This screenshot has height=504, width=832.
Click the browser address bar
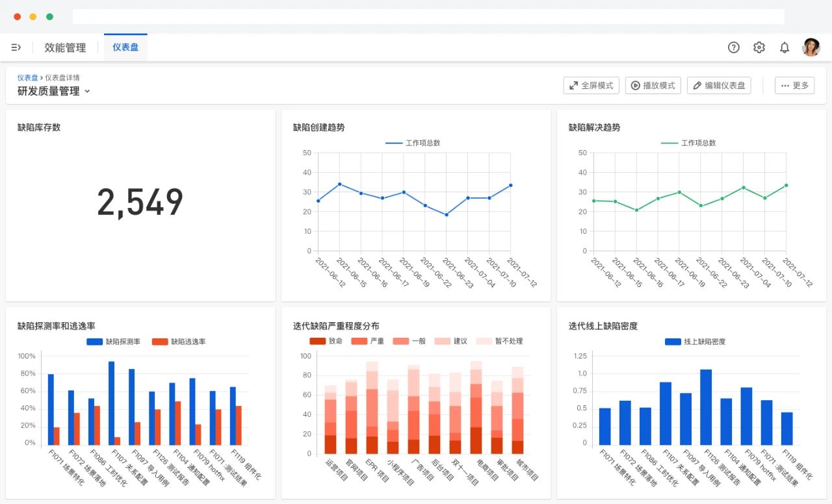428,16
